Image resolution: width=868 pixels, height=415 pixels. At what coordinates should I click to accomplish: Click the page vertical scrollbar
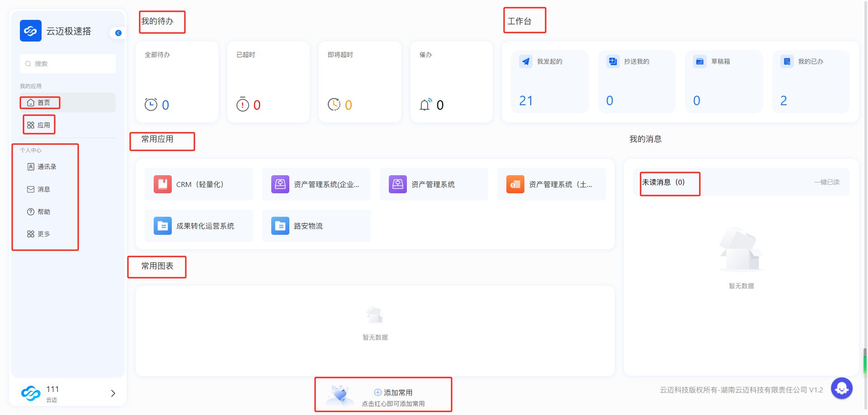click(864, 361)
